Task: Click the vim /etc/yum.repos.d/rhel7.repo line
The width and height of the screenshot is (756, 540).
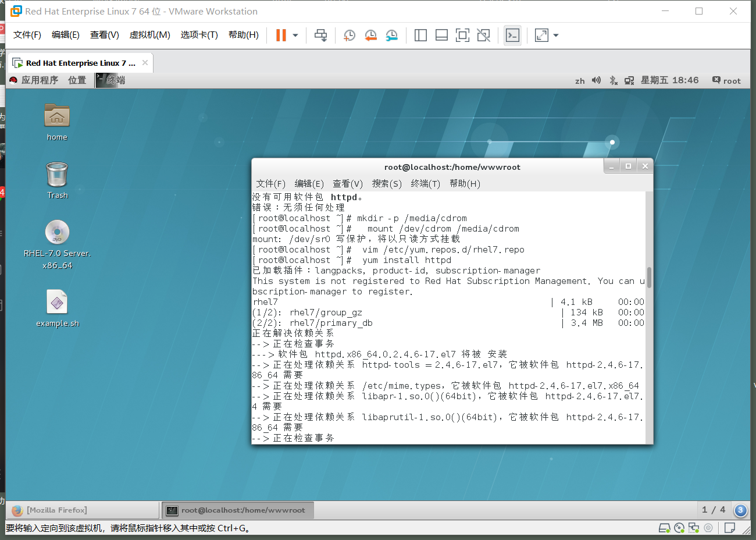Action: click(x=388, y=250)
